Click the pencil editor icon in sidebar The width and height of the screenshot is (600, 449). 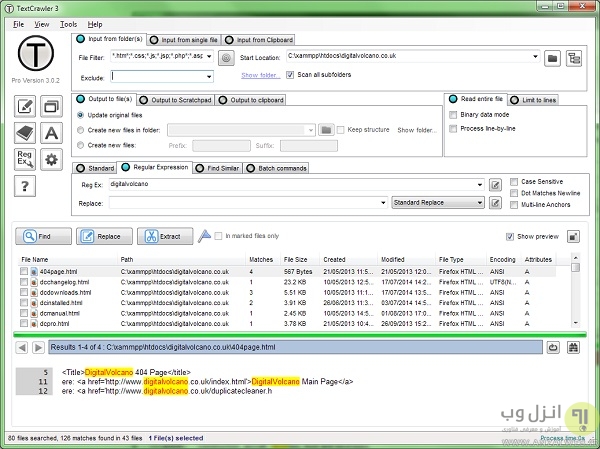click(x=24, y=105)
